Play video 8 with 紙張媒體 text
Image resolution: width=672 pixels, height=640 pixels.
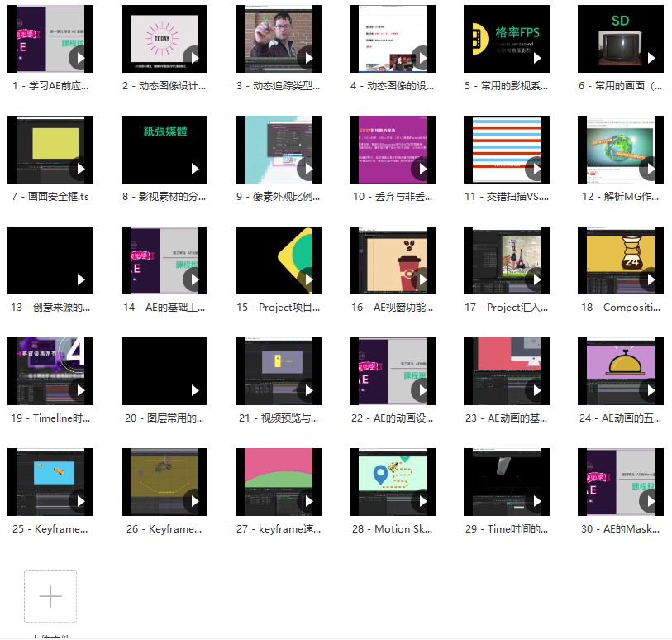click(x=194, y=169)
